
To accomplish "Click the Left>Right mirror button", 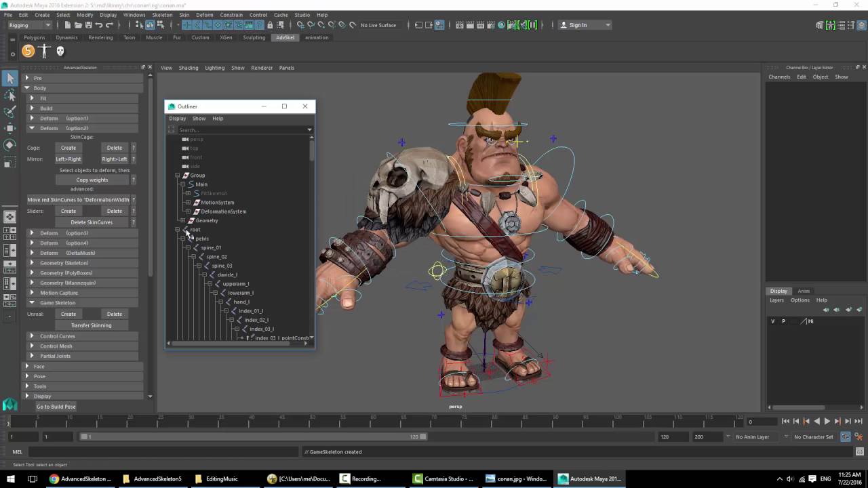I will 68,159.
